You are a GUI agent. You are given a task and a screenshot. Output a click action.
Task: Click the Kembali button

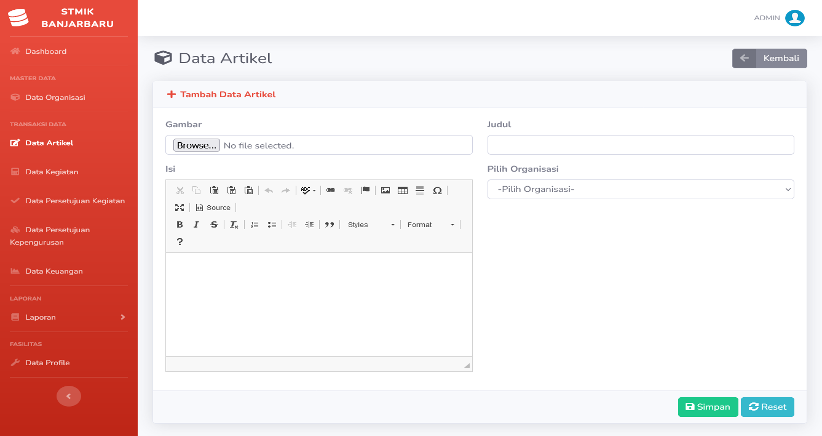tap(769, 58)
